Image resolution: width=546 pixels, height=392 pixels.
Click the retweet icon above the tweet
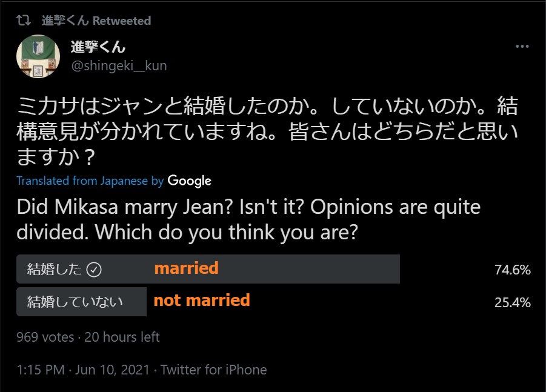coord(24,21)
